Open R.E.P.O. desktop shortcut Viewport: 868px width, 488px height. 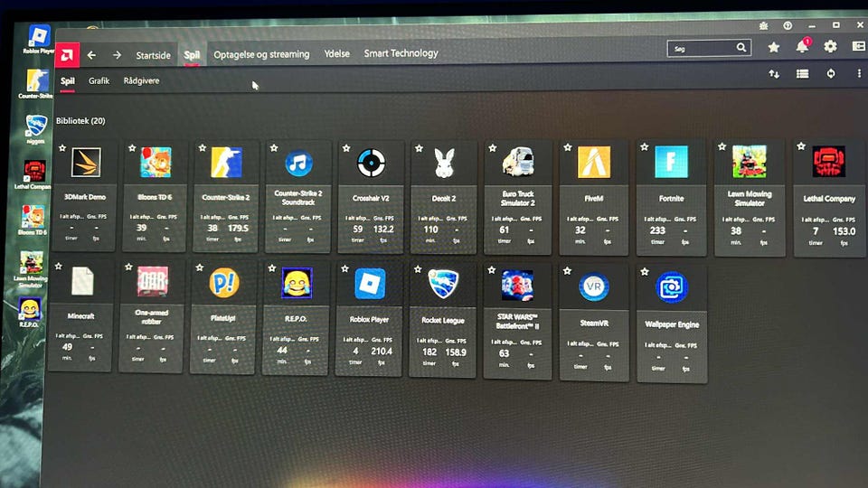[x=30, y=313]
